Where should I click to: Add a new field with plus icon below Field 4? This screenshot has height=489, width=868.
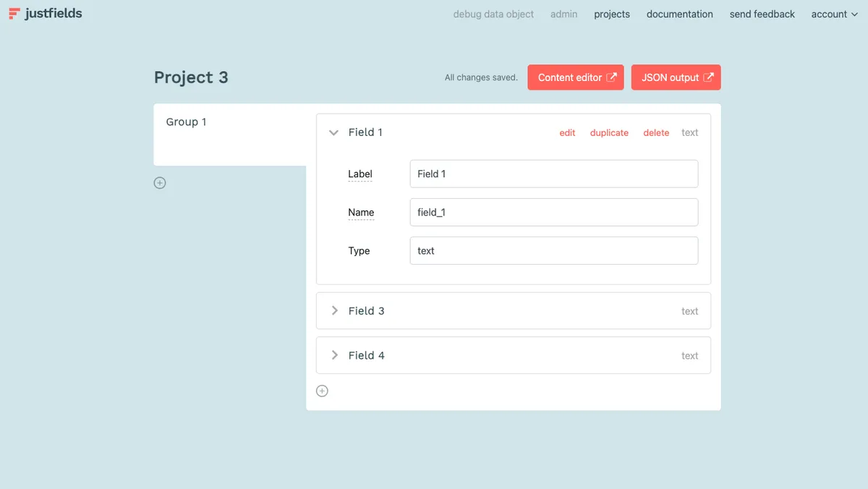coord(322,391)
